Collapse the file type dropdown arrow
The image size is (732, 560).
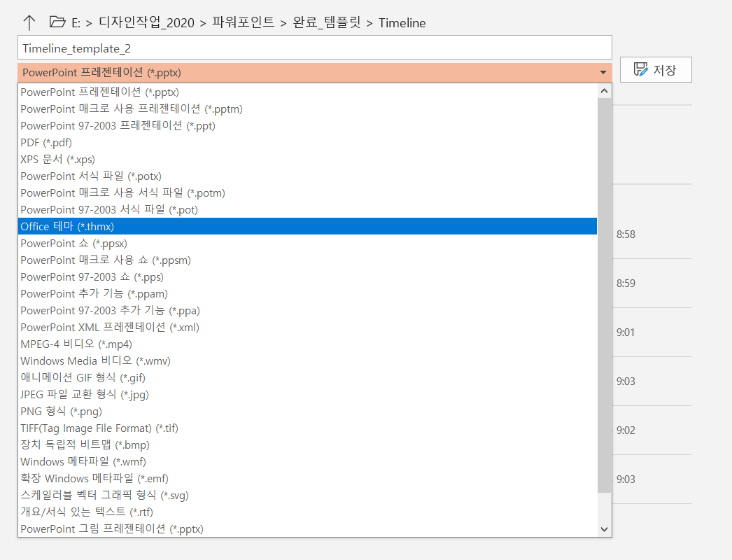click(603, 72)
